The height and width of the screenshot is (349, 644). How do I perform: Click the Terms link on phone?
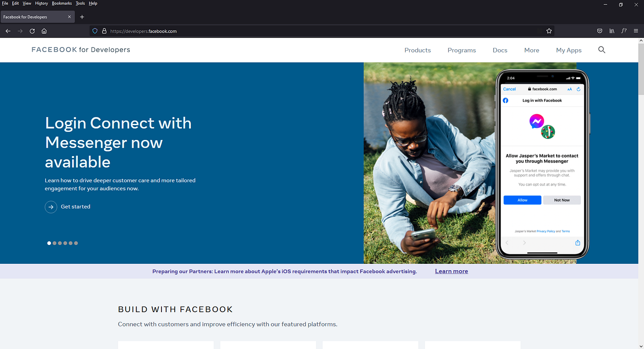(566, 232)
